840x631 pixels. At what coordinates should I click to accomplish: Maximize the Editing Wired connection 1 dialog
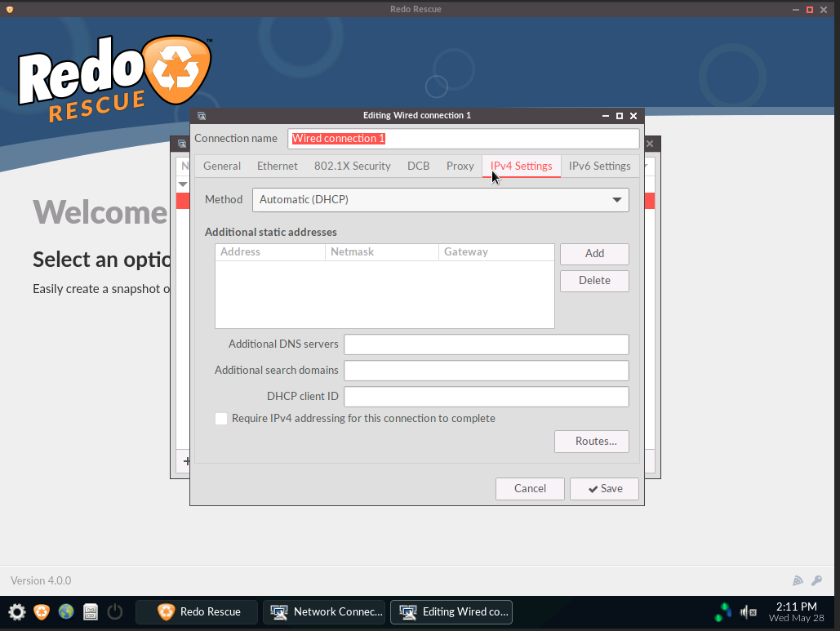coord(620,116)
